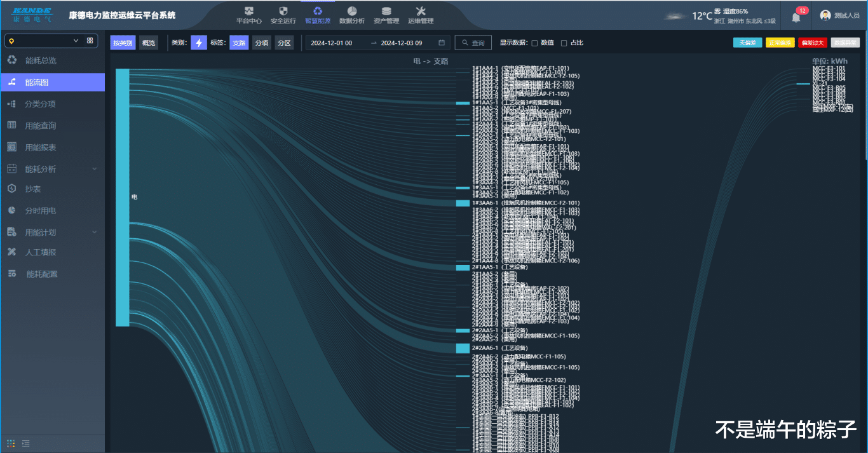Click the grid icon beside location selector
Viewport: 868px width, 453px height.
90,41
